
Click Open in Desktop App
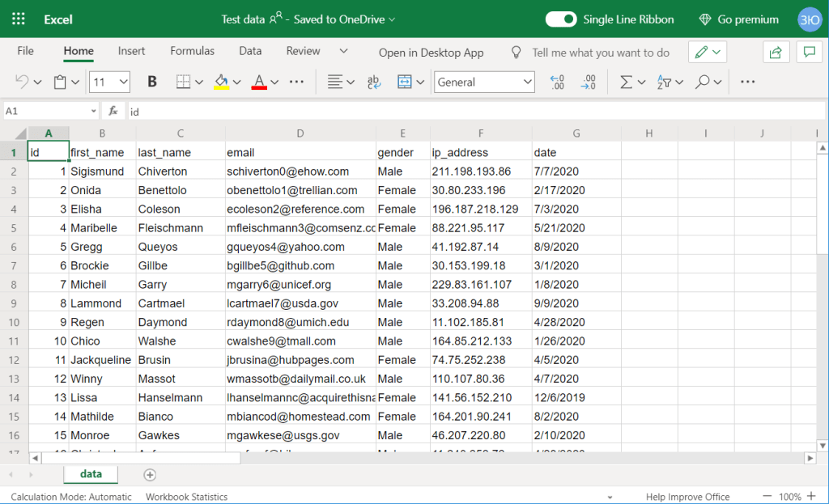pyautogui.click(x=431, y=52)
